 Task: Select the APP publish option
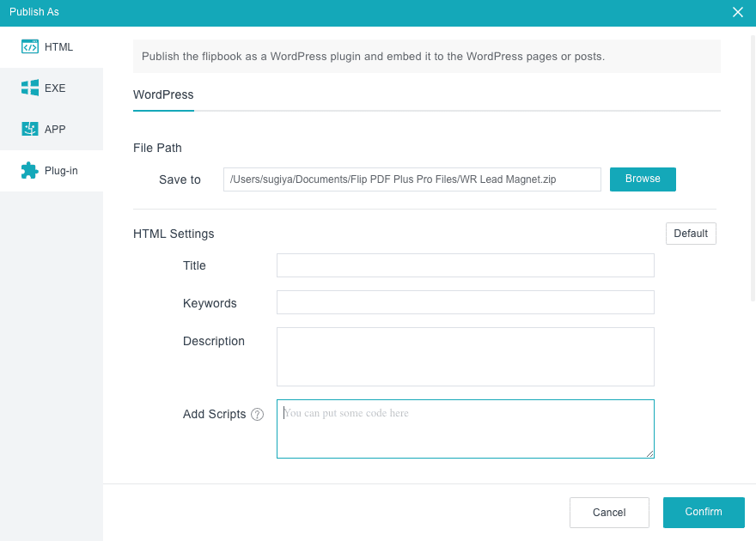52,129
